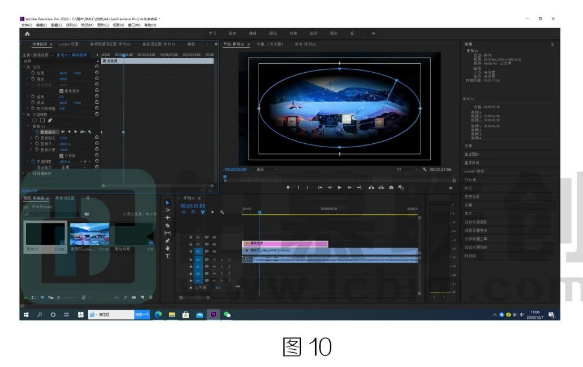
Task: Step back one frame in Program monitor
Action: pyautogui.click(x=330, y=188)
